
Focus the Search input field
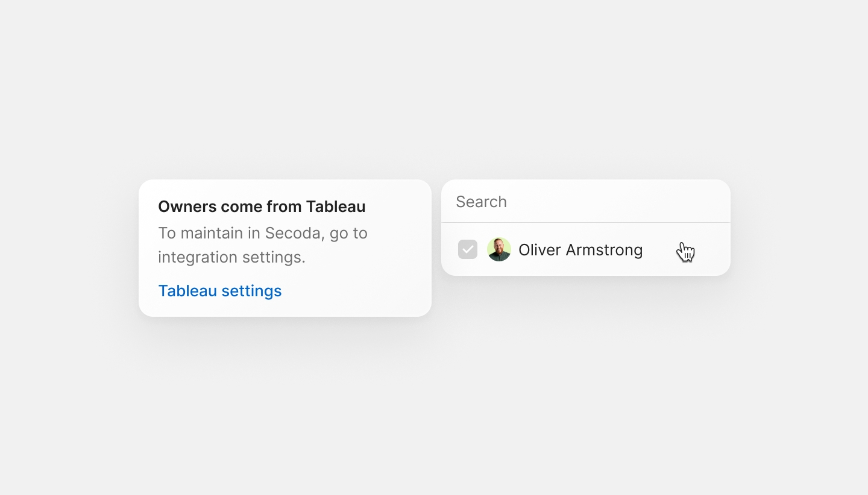(585, 202)
